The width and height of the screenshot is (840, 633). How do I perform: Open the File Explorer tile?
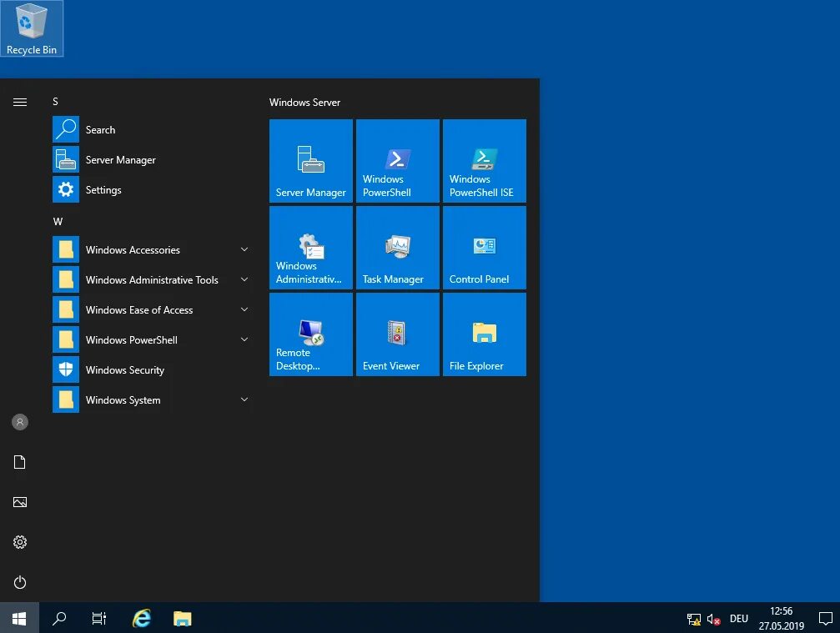click(x=485, y=334)
